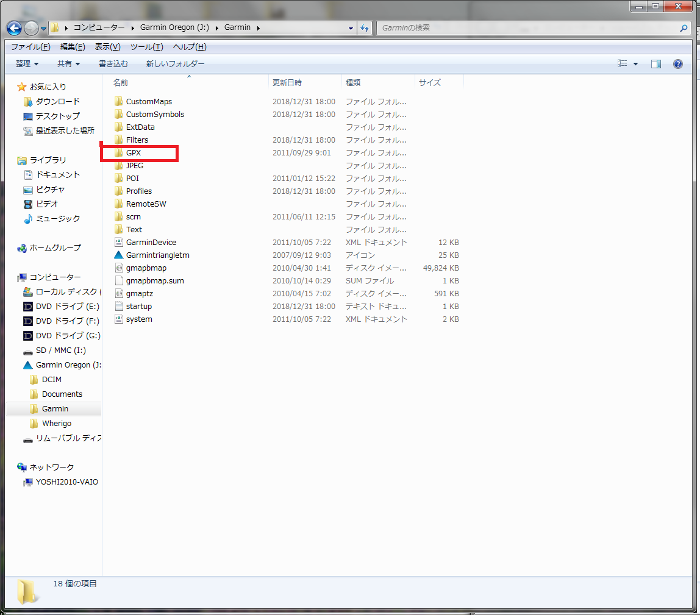
Task: Open the ツール(T) menu
Action: (147, 47)
